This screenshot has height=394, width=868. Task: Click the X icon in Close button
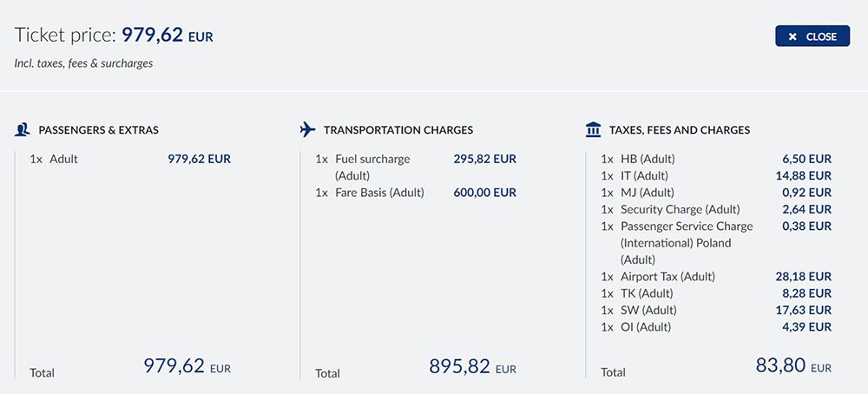[x=792, y=36]
